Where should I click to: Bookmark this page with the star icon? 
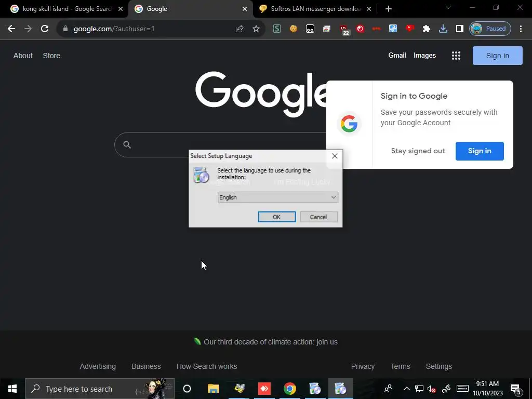[x=256, y=29]
